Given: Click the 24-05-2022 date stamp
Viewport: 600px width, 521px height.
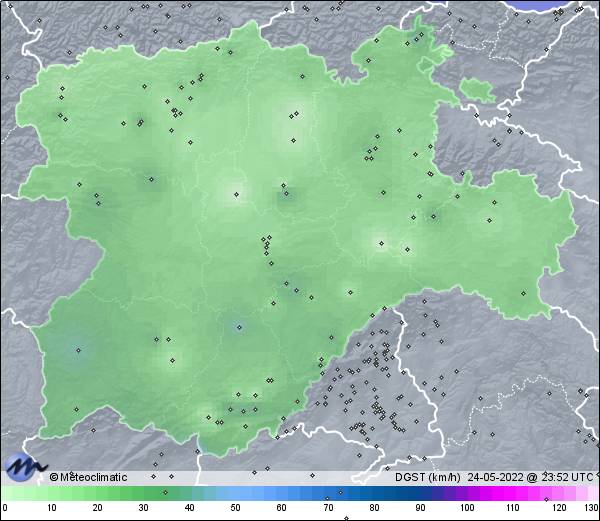Looking at the screenshot, I should point(496,477).
